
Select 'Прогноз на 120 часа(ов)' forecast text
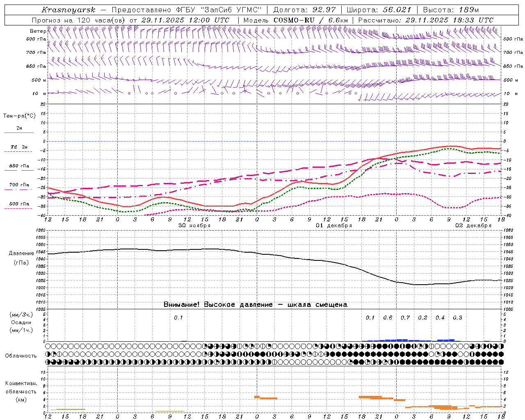pos(79,20)
